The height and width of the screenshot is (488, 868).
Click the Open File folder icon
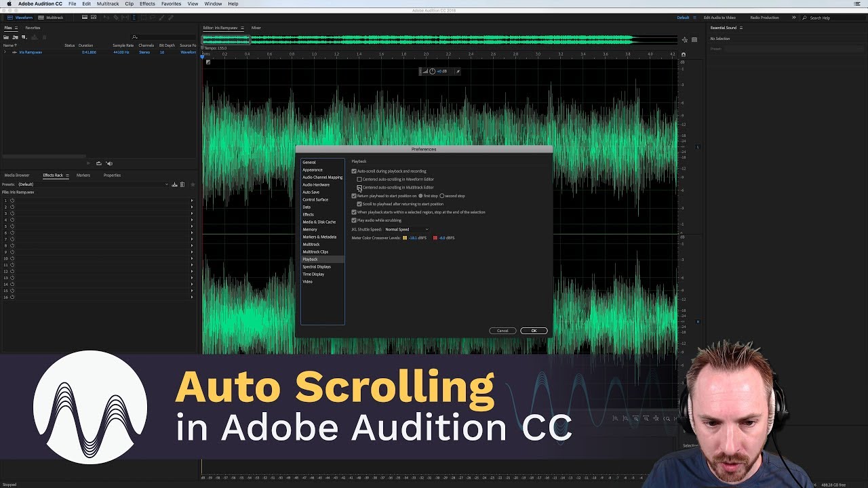coord(6,37)
